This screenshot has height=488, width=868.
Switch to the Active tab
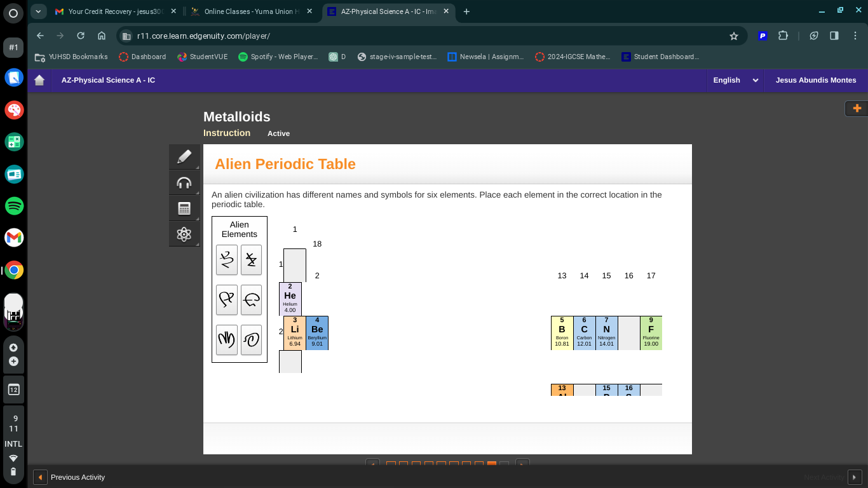click(278, 133)
